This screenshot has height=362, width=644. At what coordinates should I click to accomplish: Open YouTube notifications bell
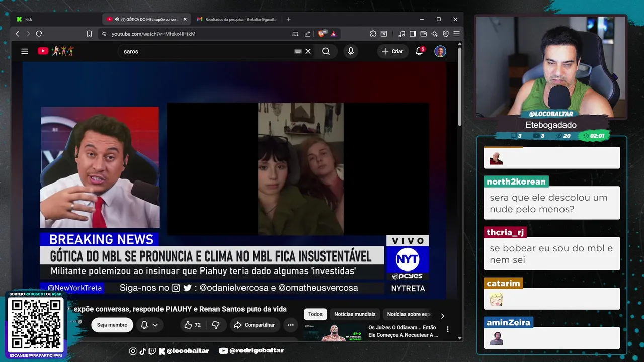click(419, 51)
